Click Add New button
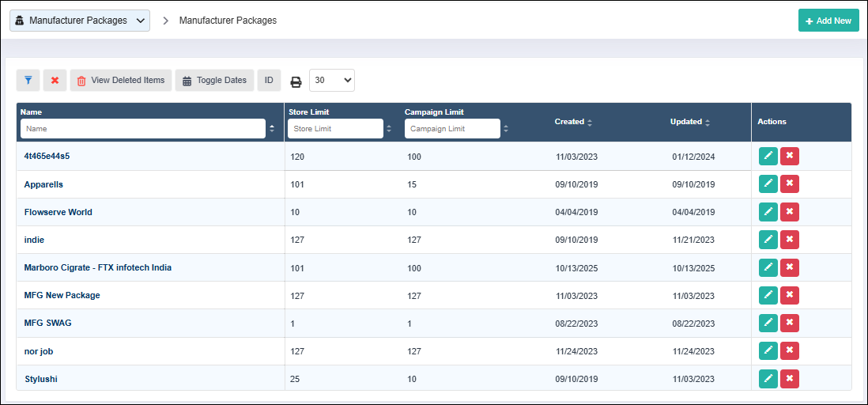 pos(828,21)
